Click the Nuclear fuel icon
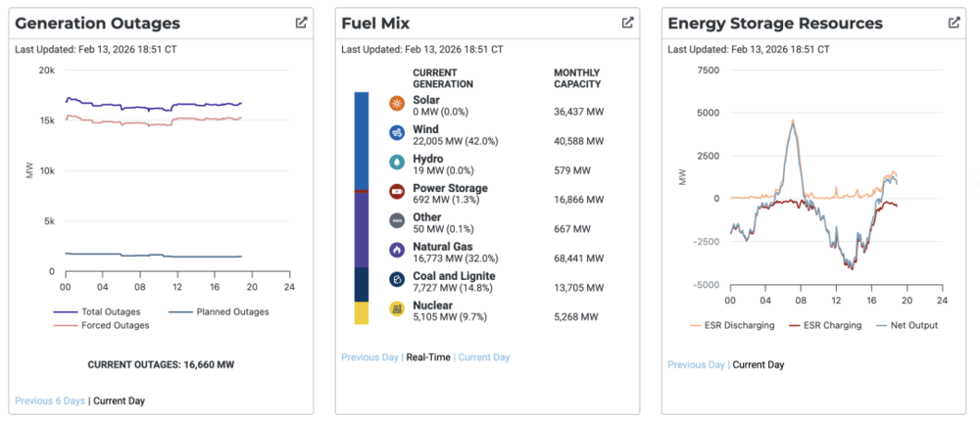This screenshot has height=423, width=980. [397, 309]
